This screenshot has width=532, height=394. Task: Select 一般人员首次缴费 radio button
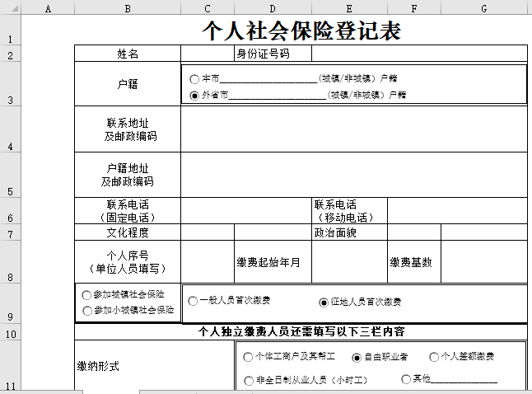[x=193, y=302]
